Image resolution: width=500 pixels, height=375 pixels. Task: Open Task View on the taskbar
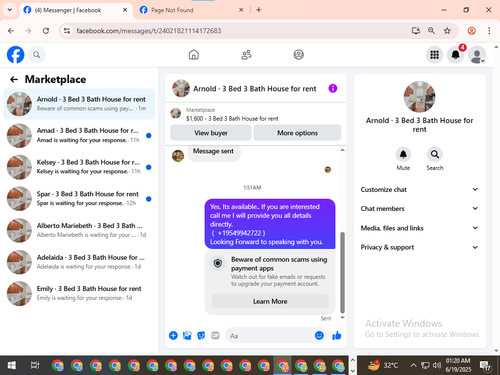pyautogui.click(x=35, y=365)
